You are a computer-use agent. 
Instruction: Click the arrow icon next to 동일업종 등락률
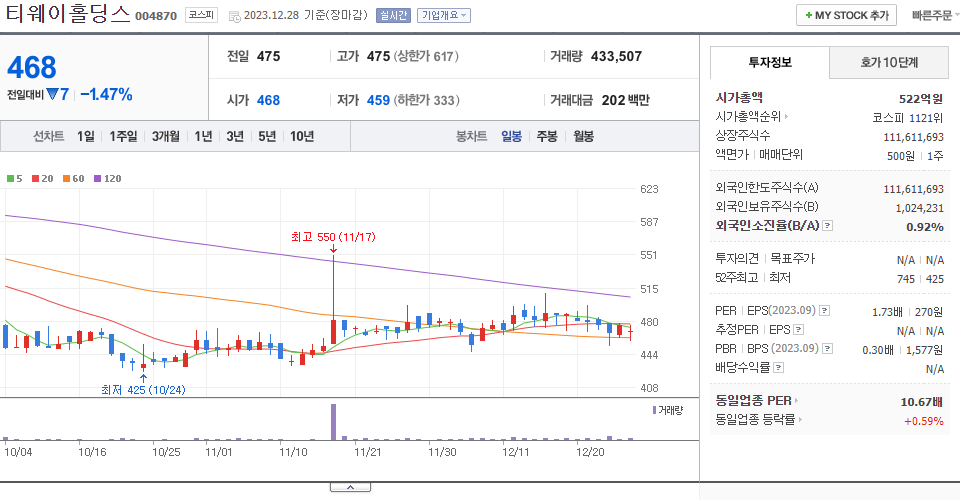pos(800,420)
